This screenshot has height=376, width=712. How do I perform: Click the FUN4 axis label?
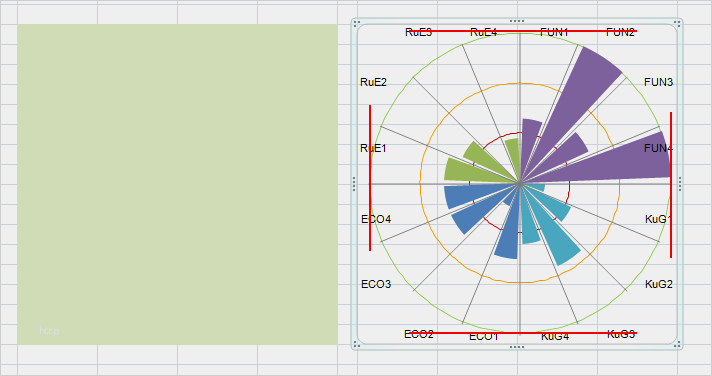(658, 148)
